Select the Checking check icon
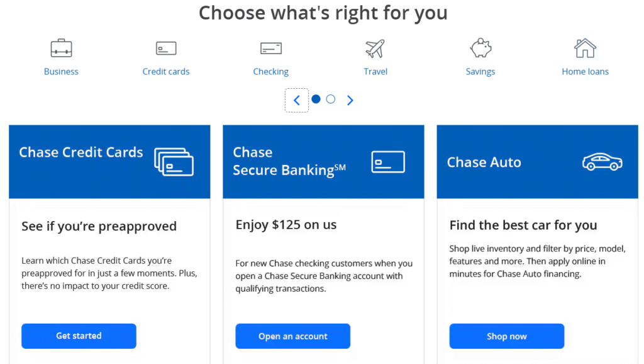The height and width of the screenshot is (364, 644). 271,48
